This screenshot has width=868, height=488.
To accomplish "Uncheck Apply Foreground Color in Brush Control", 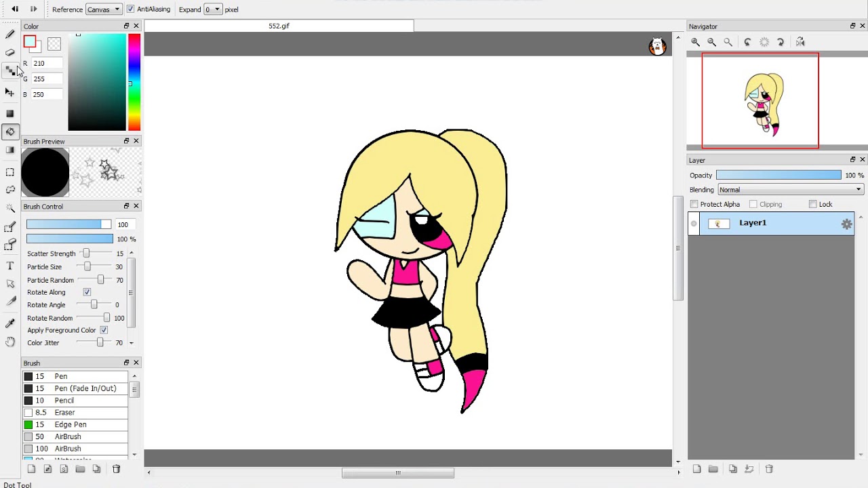I will 104,330.
